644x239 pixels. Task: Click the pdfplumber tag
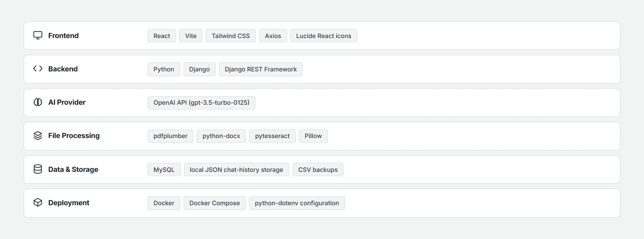pyautogui.click(x=170, y=136)
